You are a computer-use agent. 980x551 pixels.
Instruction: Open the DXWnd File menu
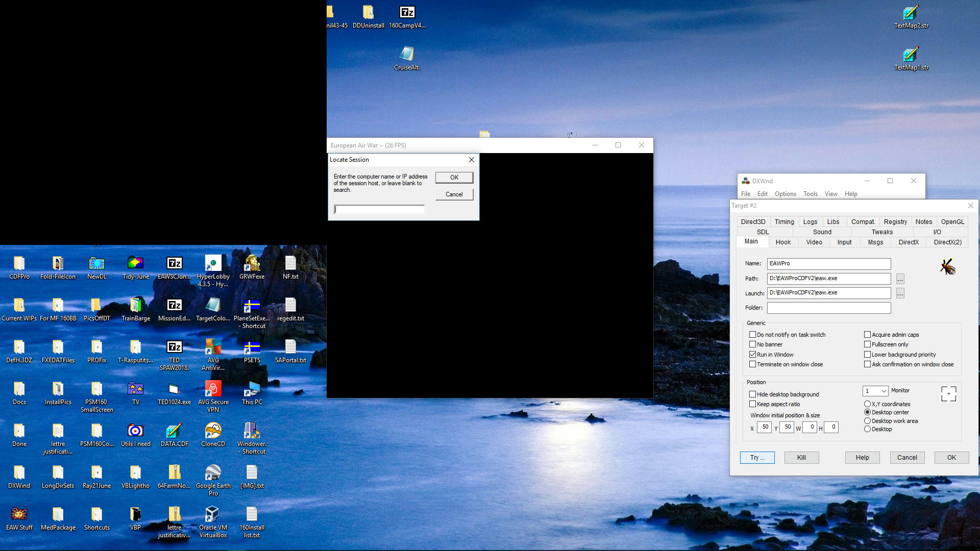pyautogui.click(x=746, y=194)
